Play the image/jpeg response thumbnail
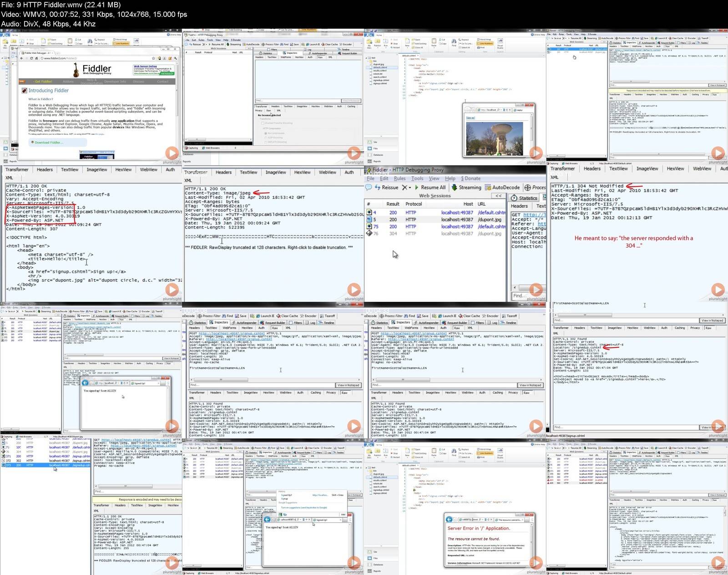Screen dimensions: 728x575 click(354, 290)
